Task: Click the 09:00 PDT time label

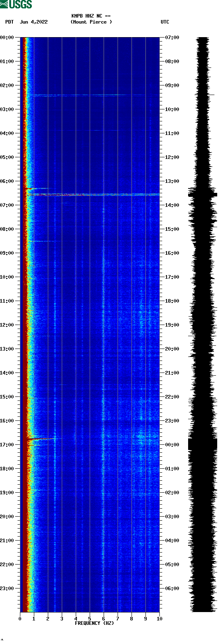Action: (7, 253)
